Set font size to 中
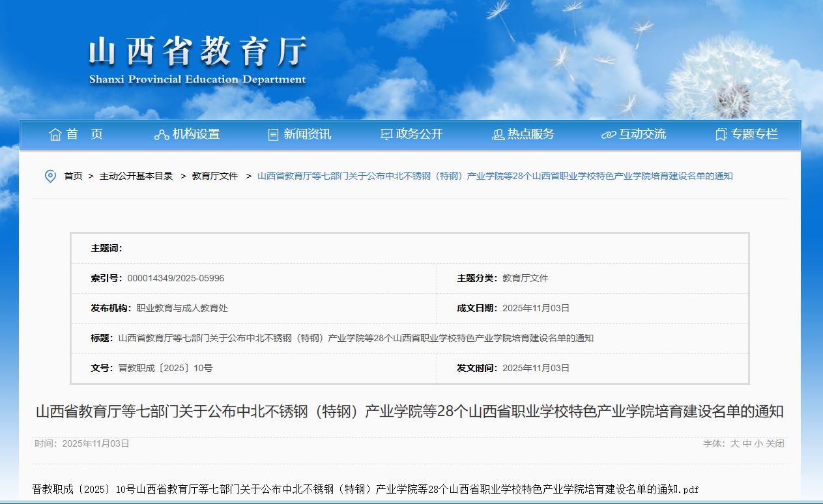 tap(747, 443)
